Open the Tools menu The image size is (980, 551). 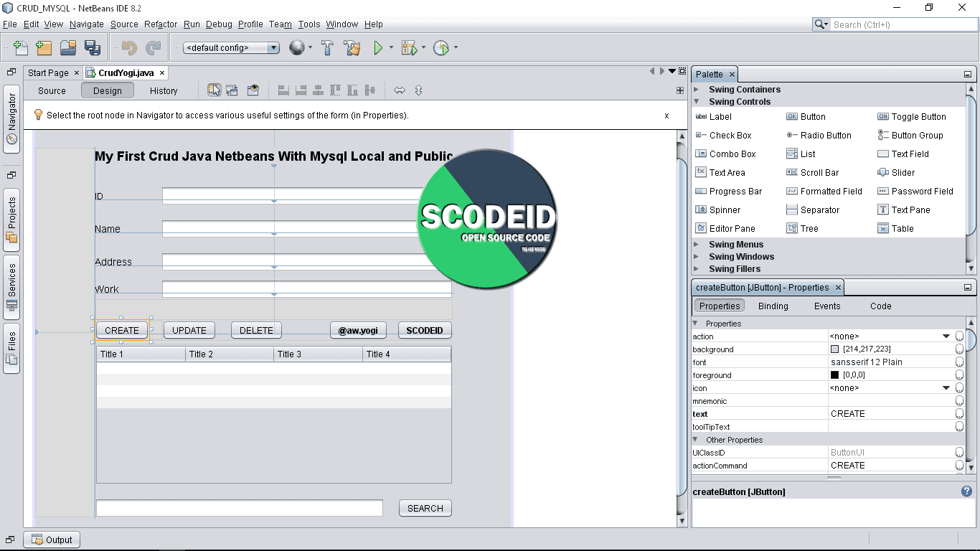click(x=308, y=24)
